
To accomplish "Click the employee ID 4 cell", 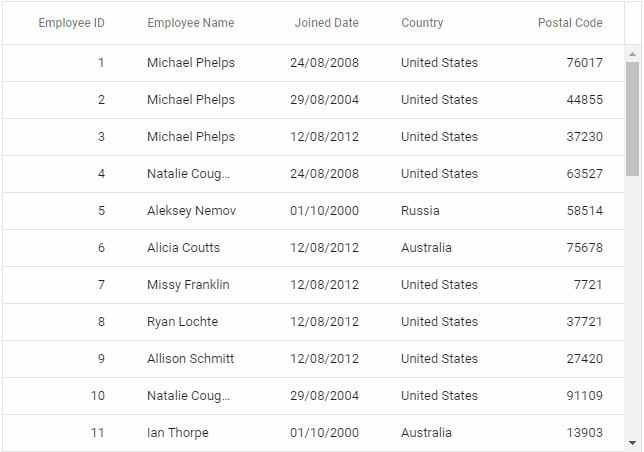I will [101, 174].
